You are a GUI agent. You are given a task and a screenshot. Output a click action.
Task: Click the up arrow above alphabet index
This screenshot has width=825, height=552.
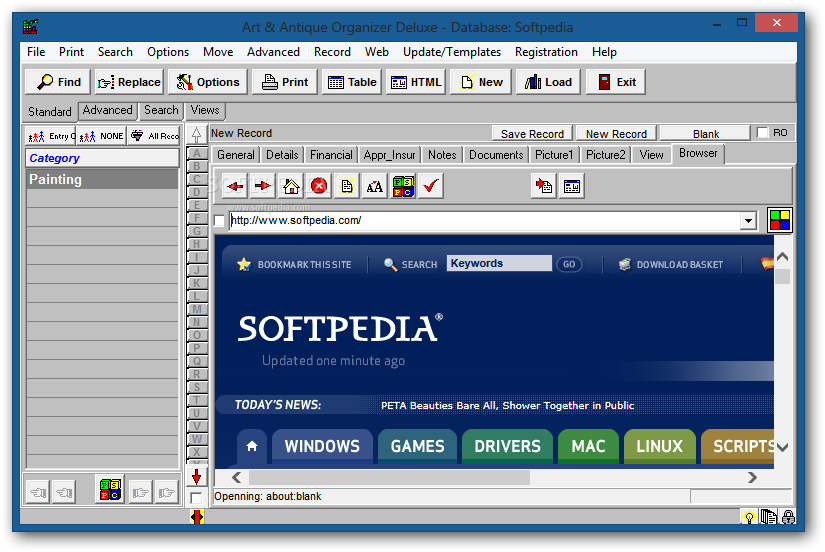pyautogui.click(x=196, y=135)
